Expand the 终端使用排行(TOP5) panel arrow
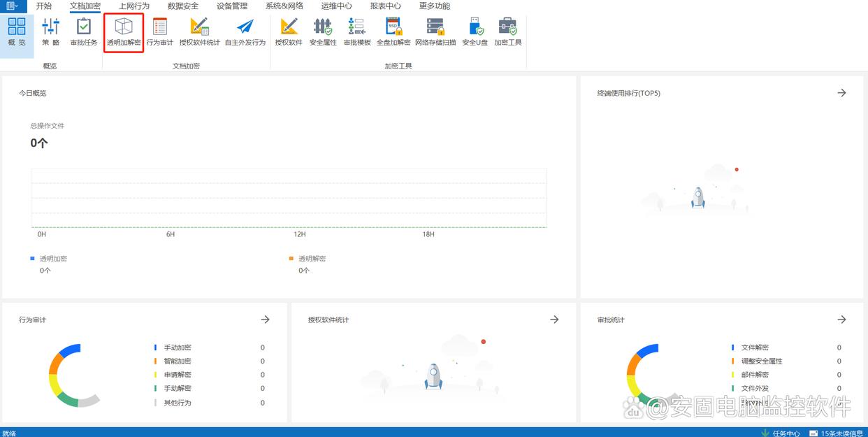The height and width of the screenshot is (437, 868). tap(841, 93)
